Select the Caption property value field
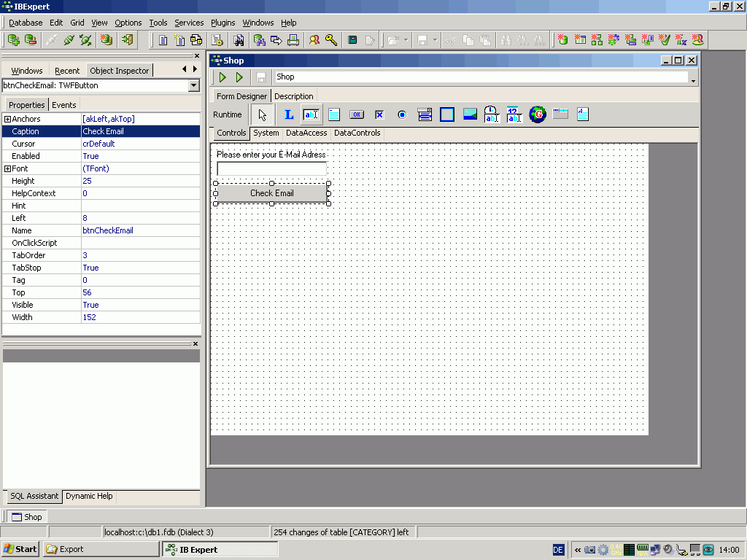The height and width of the screenshot is (560, 747). (141, 131)
